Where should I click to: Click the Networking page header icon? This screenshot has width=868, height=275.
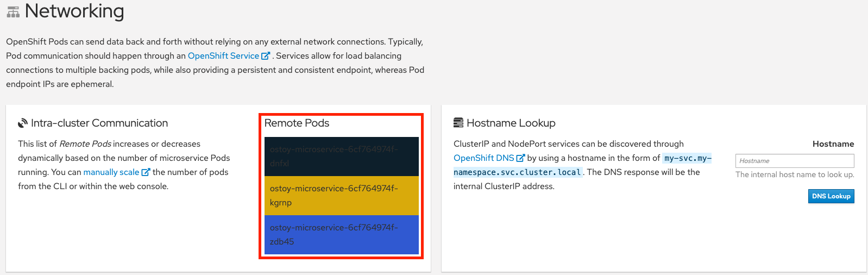pyautogui.click(x=13, y=12)
